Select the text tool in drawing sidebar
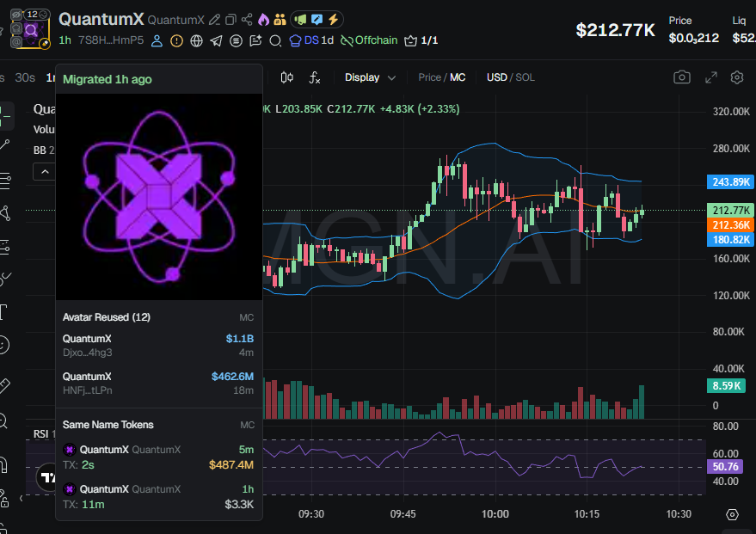 click(4, 311)
